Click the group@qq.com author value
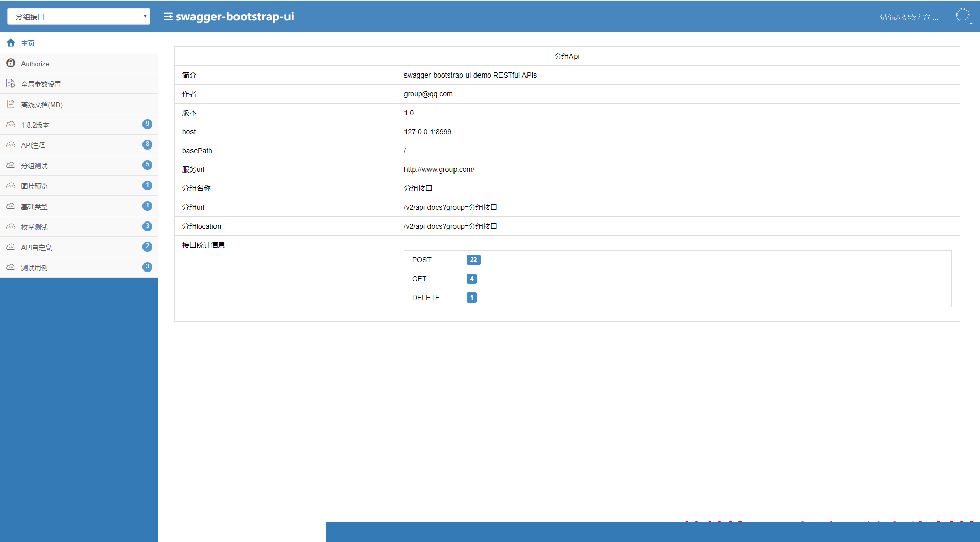Screen dimensions: 980x542 tap(428, 94)
